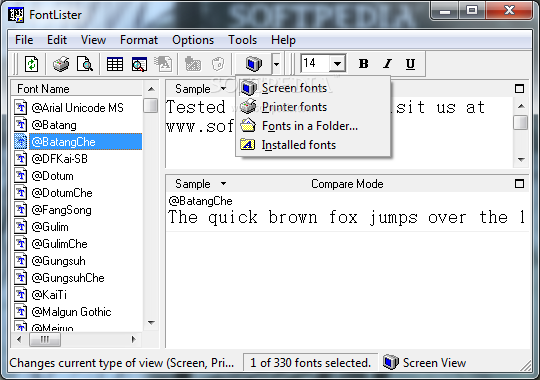540x380 pixels.
Task: Click the Font Name column header
Action: [x=76, y=89]
